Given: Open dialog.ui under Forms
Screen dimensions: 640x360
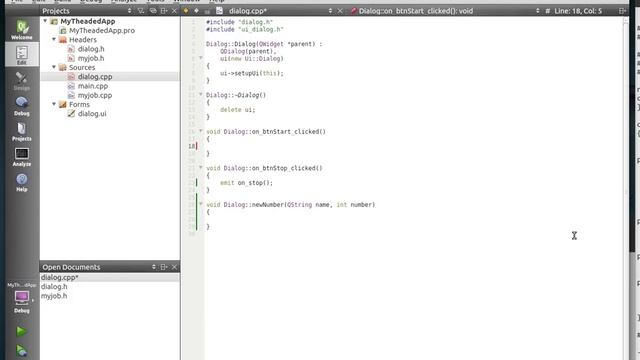Looking at the screenshot, I should coord(92,114).
